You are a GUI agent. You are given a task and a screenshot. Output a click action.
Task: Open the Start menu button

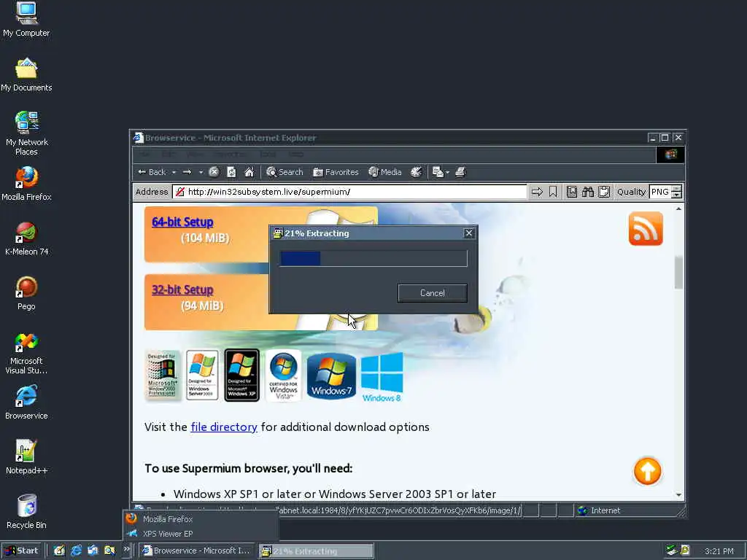(21, 551)
